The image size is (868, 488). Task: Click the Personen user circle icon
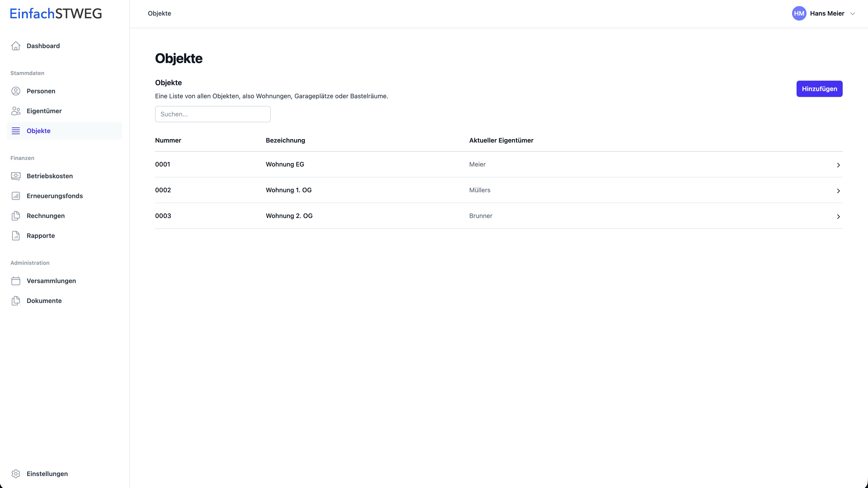click(16, 91)
